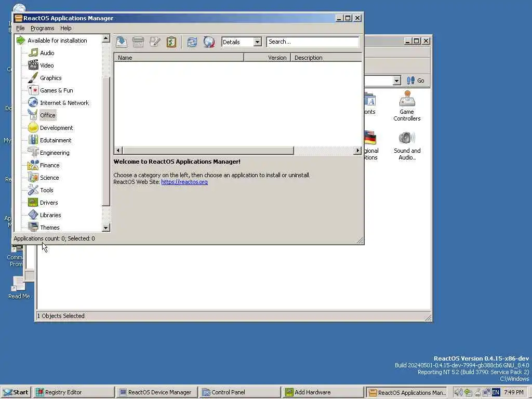Click the Start button
Image resolution: width=532 pixels, height=399 pixels.
16,392
